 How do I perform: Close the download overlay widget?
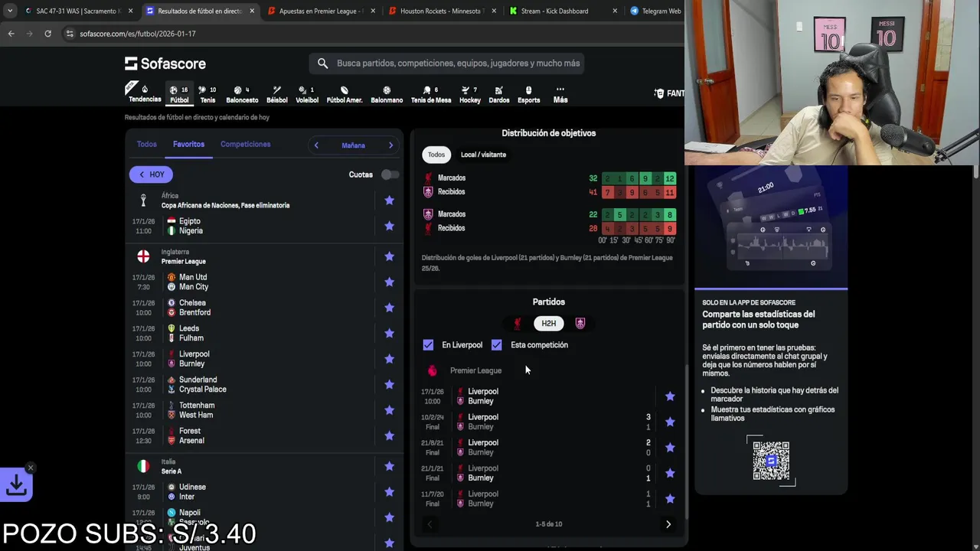31,468
